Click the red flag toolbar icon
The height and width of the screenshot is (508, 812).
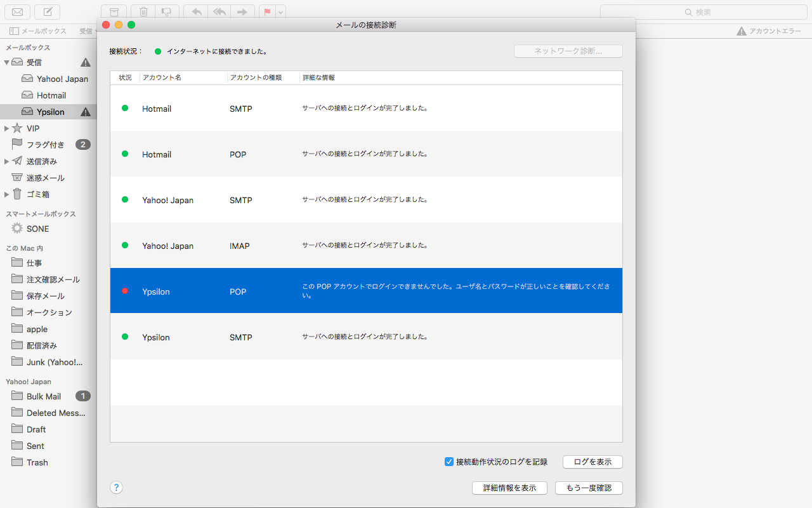pyautogui.click(x=267, y=12)
